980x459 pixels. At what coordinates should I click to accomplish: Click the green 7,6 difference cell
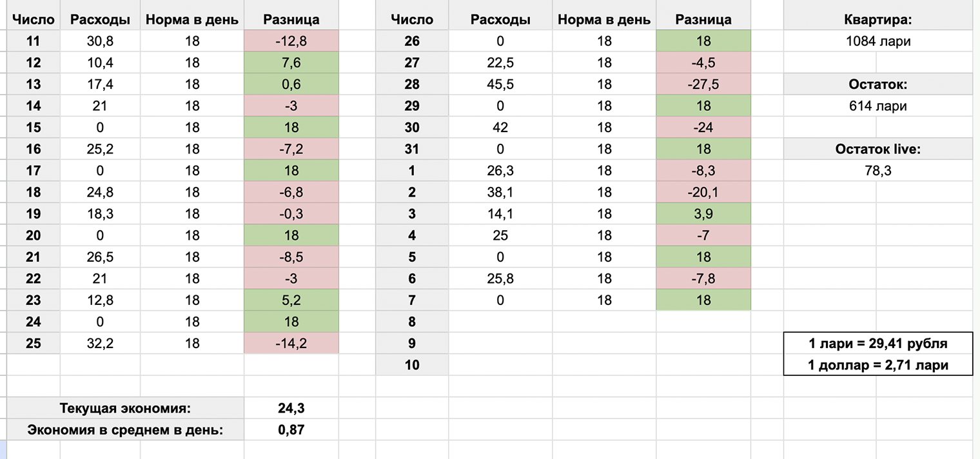291,63
